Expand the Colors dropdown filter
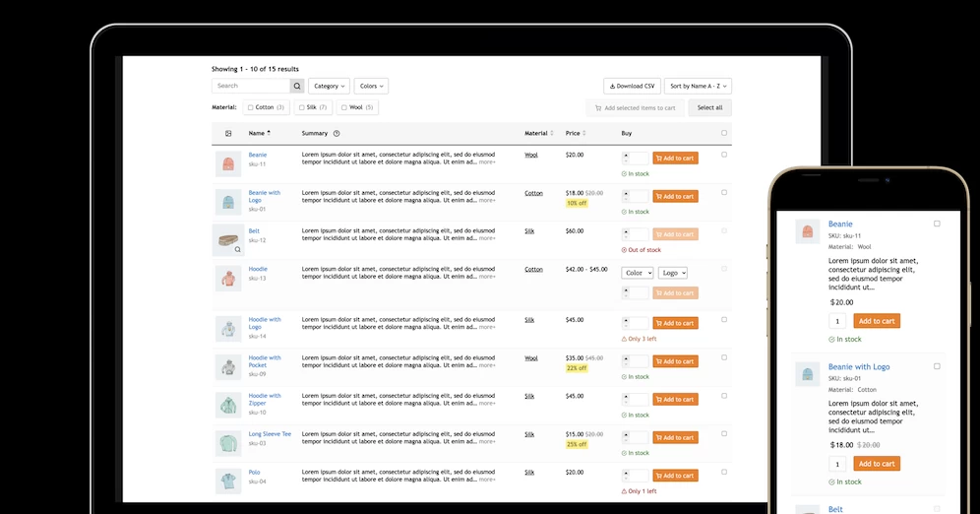The height and width of the screenshot is (514, 980). 371,87
